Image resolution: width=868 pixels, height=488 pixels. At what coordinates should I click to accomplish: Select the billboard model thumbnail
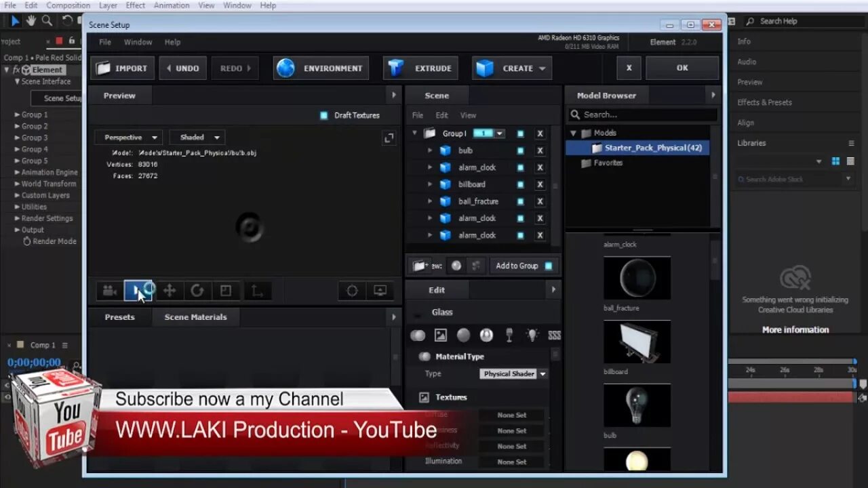[x=637, y=342]
